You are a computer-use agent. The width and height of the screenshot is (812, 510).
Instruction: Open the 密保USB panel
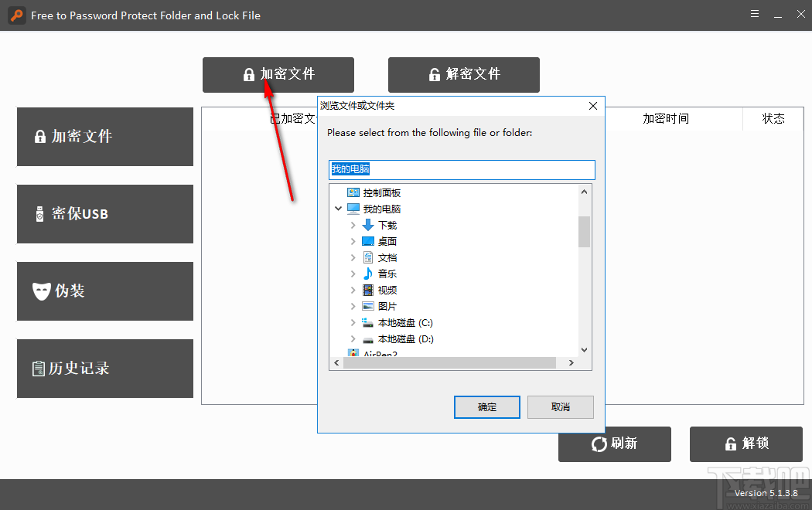click(104, 214)
